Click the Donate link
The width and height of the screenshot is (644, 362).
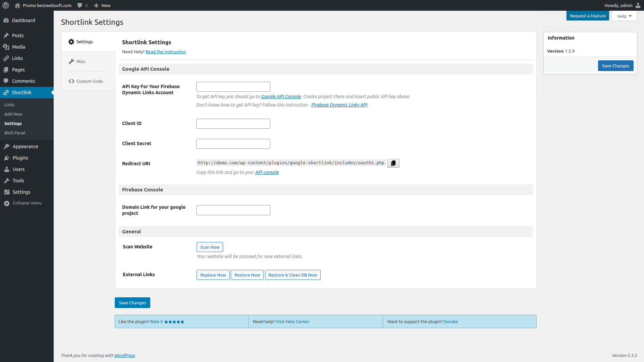click(450, 321)
